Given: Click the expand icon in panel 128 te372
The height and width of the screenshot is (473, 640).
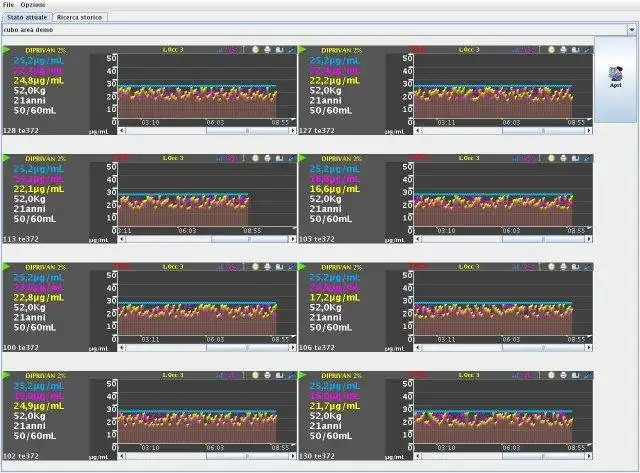Looking at the screenshot, I should (291, 50).
